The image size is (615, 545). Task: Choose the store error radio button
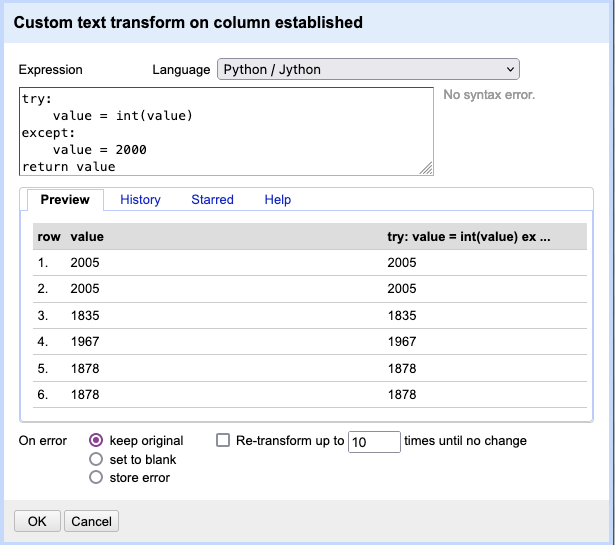click(x=97, y=477)
